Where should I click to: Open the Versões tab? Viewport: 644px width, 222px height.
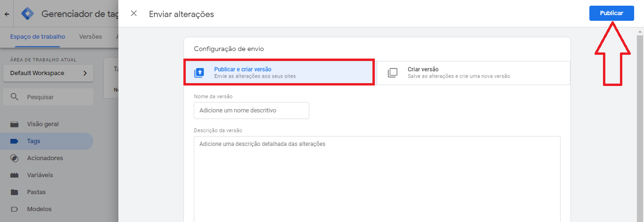(x=91, y=37)
